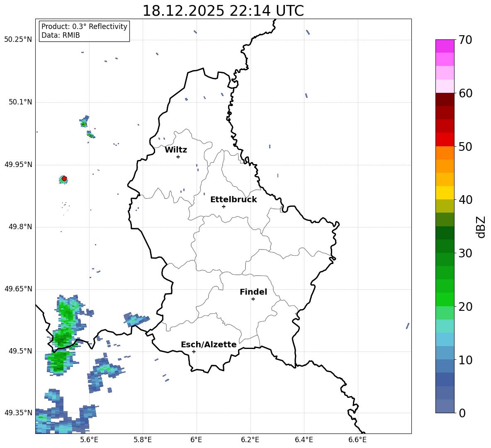Click the 6.6°E longitude label
This screenshot has height=448, width=491.
[x=357, y=440]
